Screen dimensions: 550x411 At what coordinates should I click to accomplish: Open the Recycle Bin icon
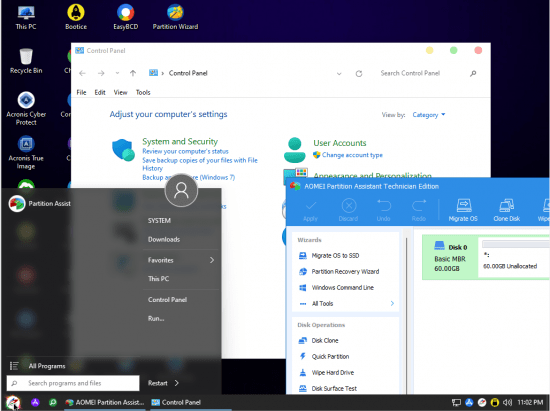(x=26, y=61)
